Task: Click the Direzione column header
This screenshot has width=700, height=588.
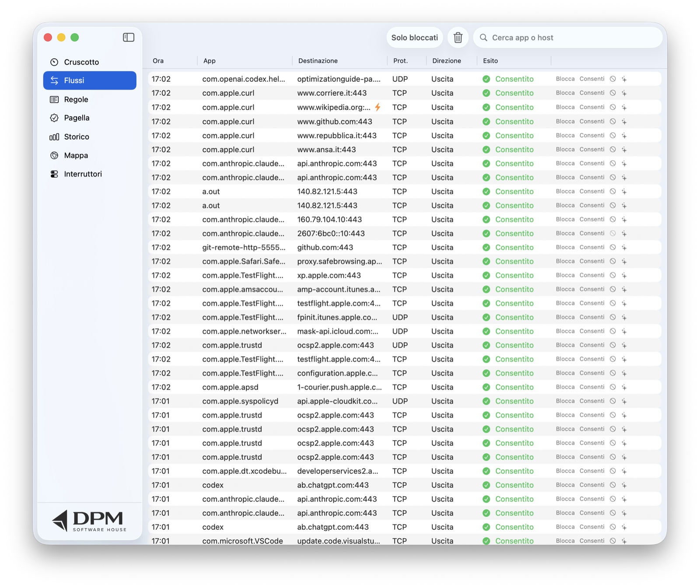Action: [447, 61]
